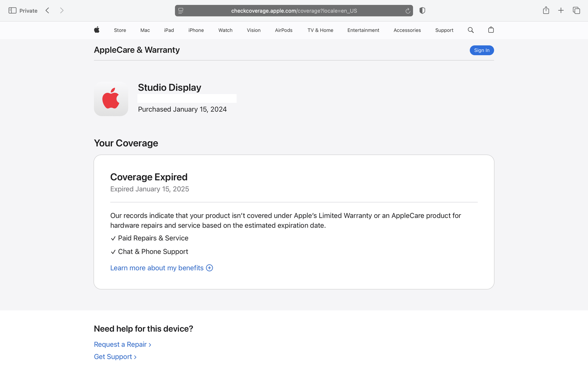Screen dimensions: 588x368
Task: Show tab overview icon
Action: (576, 11)
